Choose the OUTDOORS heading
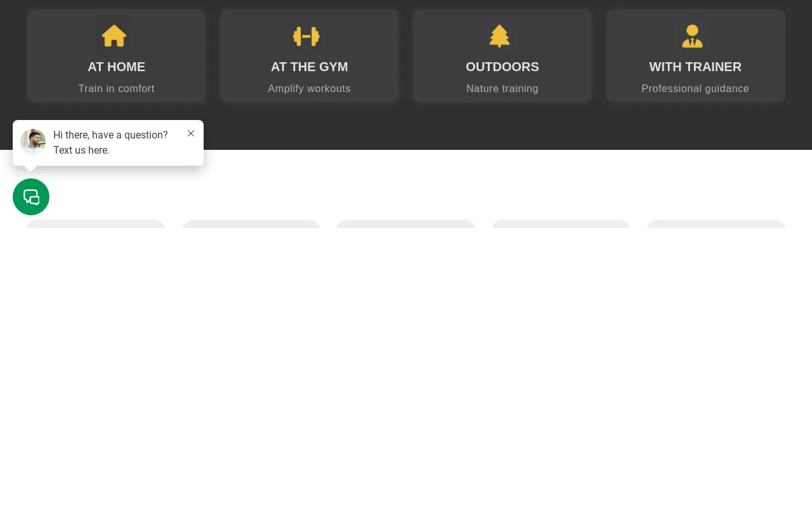 502,67
